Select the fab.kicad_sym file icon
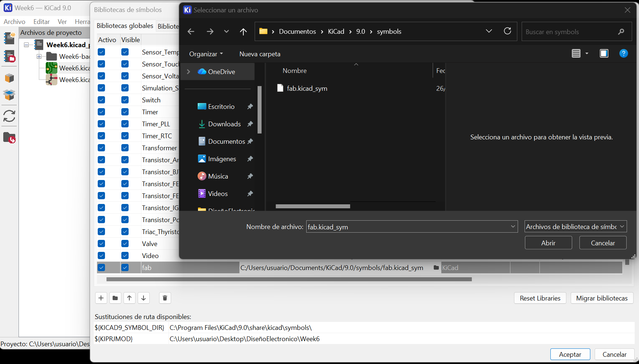This screenshot has width=639, height=364. (280, 88)
